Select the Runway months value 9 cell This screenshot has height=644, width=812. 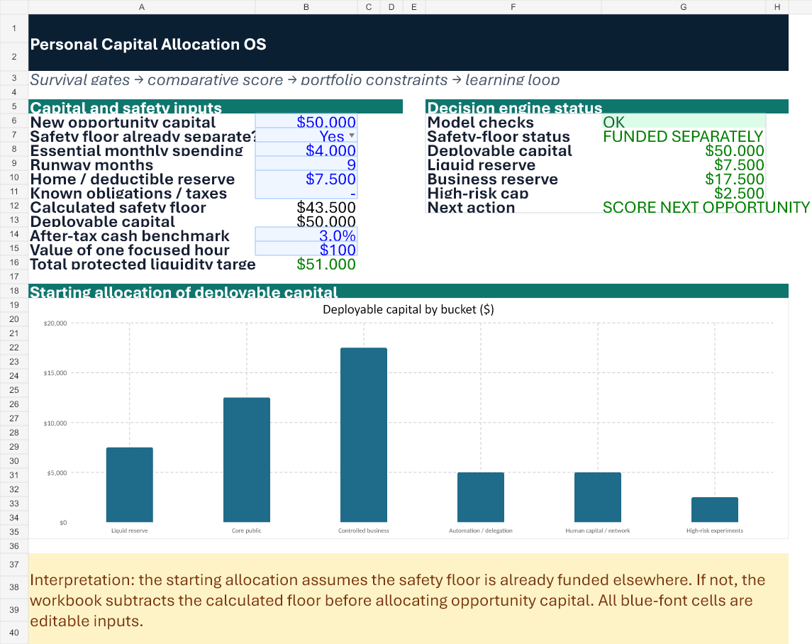(x=306, y=164)
